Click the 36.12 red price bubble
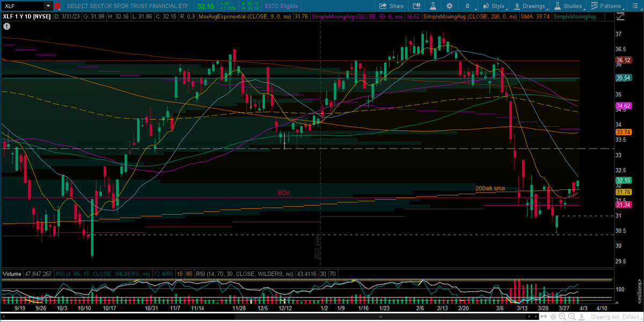This screenshot has width=644, height=322. [623, 60]
